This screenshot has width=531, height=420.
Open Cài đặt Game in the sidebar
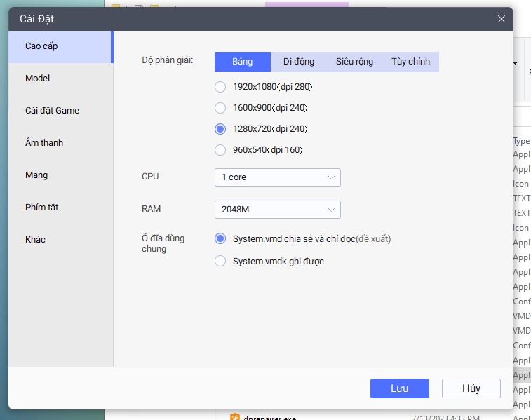click(x=52, y=111)
